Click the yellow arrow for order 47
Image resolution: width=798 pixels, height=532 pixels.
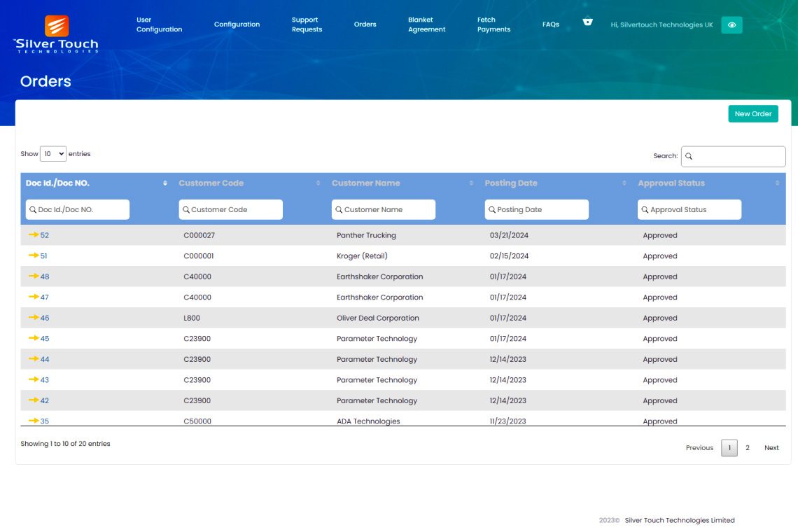pyautogui.click(x=34, y=297)
